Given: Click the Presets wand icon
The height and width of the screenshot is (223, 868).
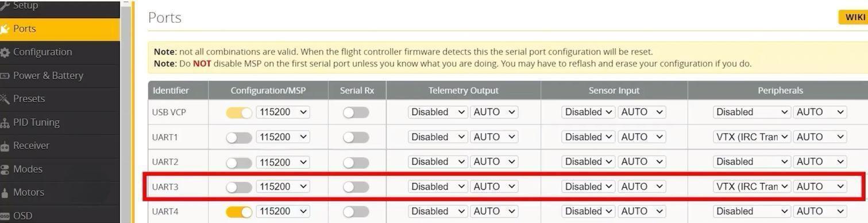Looking at the screenshot, I should 5,99.
